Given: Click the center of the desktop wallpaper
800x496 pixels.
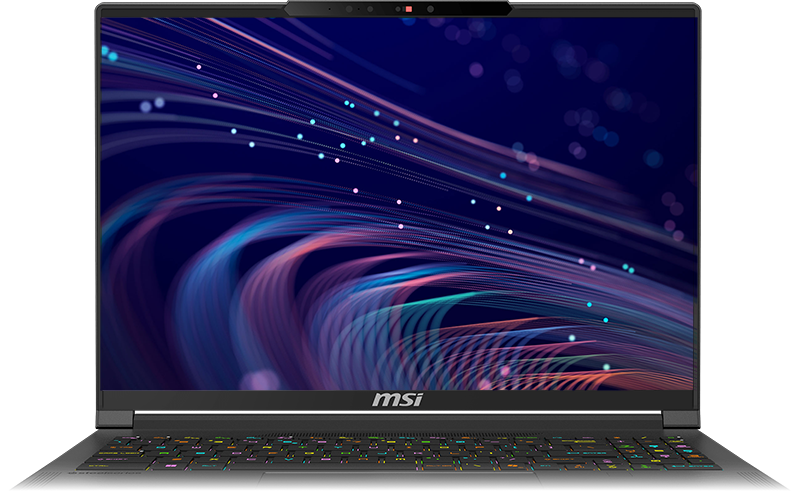Looking at the screenshot, I should coord(398,200).
